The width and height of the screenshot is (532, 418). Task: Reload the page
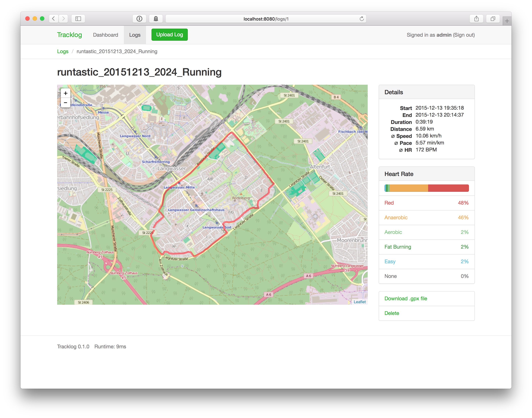362,19
